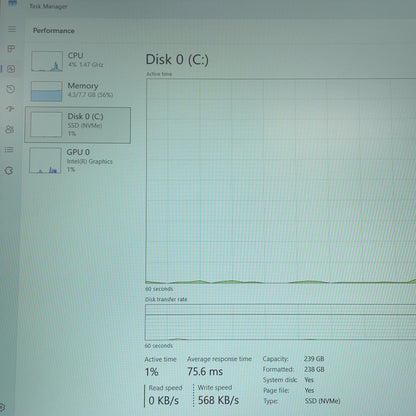Open the Startup apps icon
The height and width of the screenshot is (416, 416).
10,109
